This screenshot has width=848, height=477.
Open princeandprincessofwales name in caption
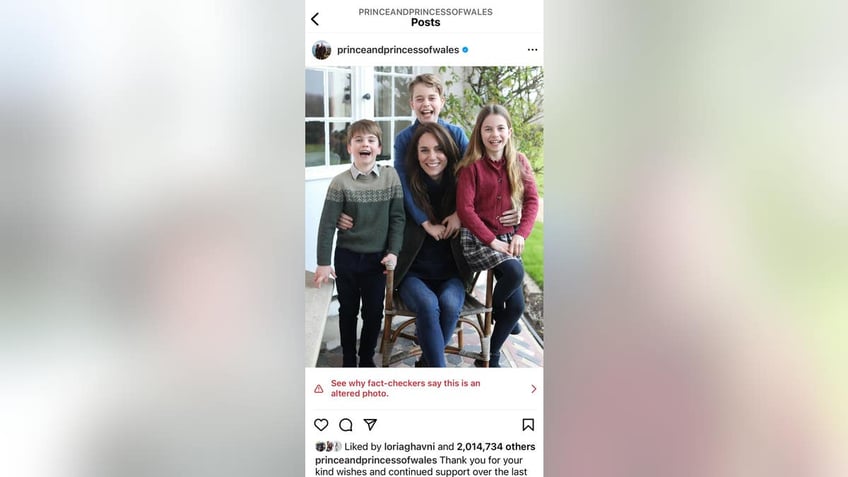pyautogui.click(x=376, y=460)
